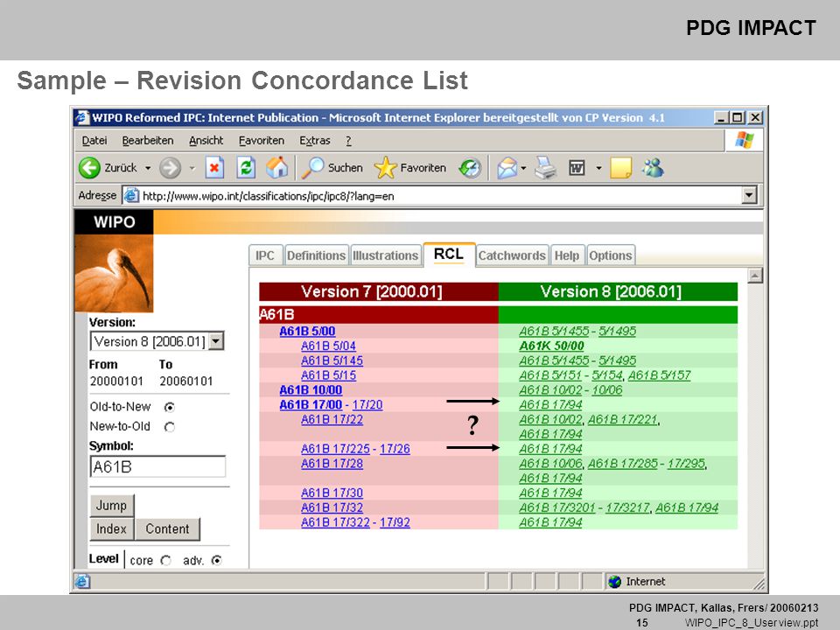This screenshot has height=630, width=840.
Task: Click the yellow note discuss icon
Action: [621, 168]
